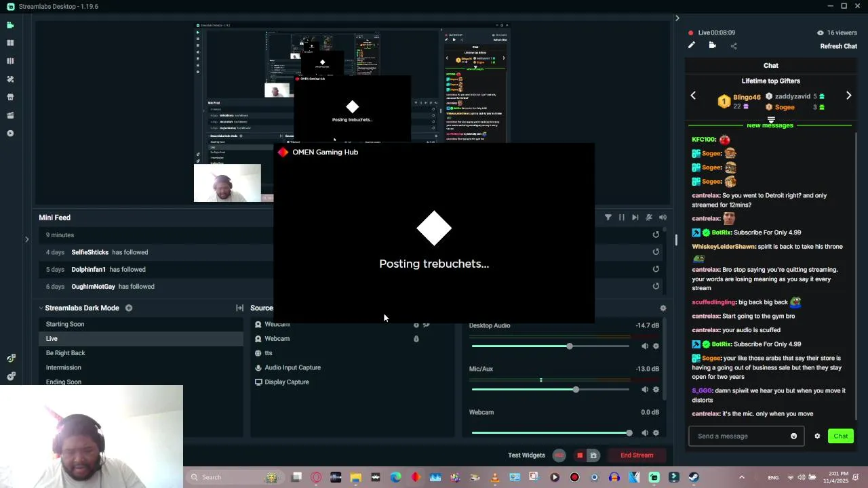Mute Mic/Aux in the mixer
Viewport: 868px width, 488px height.
645,390
